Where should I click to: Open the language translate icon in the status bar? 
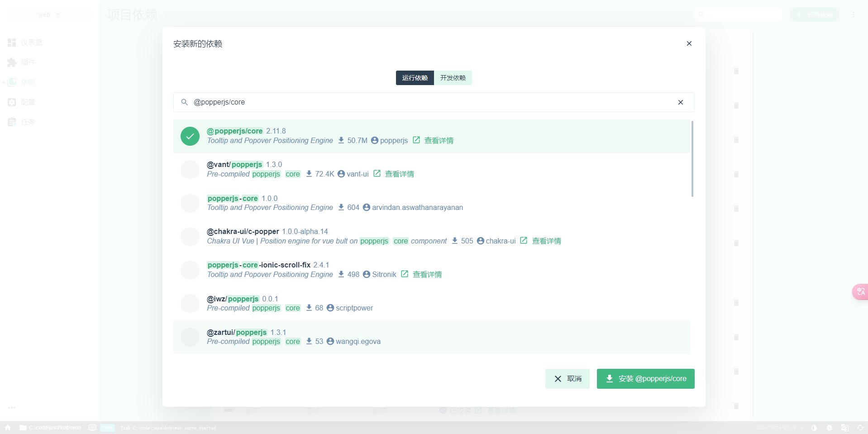pos(845,428)
